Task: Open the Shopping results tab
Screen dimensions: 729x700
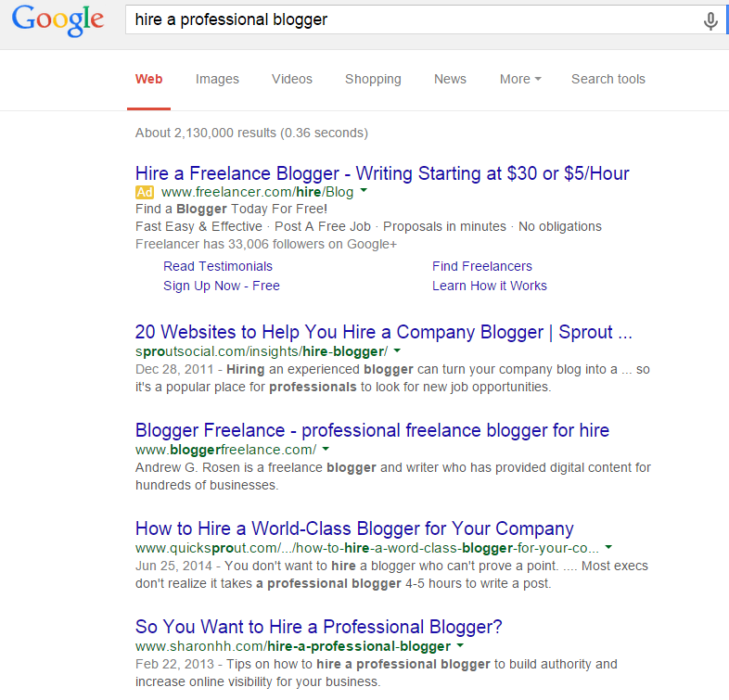Action: pos(373,79)
